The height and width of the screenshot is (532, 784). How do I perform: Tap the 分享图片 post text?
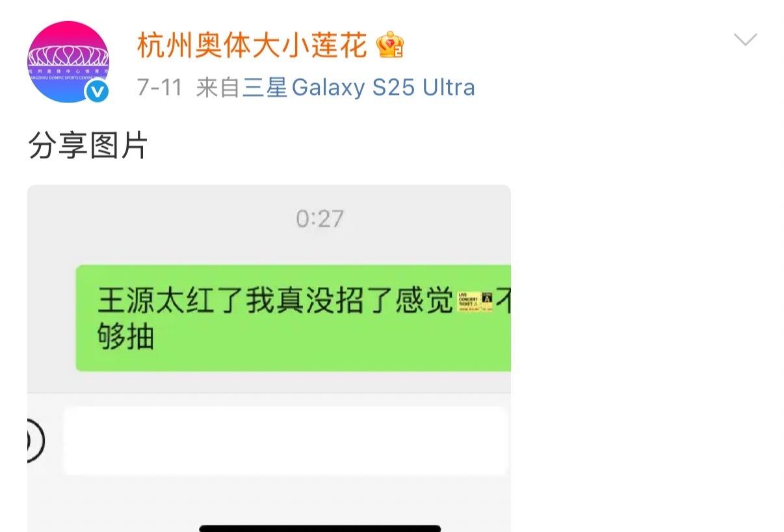(88, 146)
